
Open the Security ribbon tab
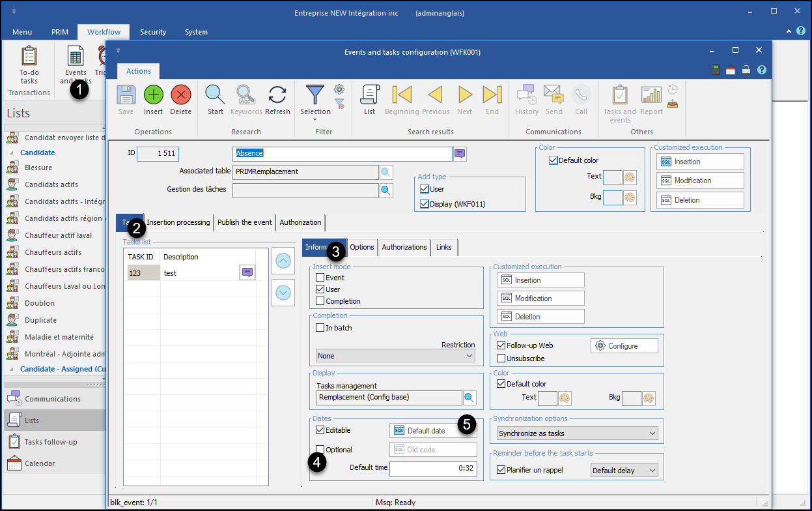click(x=153, y=32)
